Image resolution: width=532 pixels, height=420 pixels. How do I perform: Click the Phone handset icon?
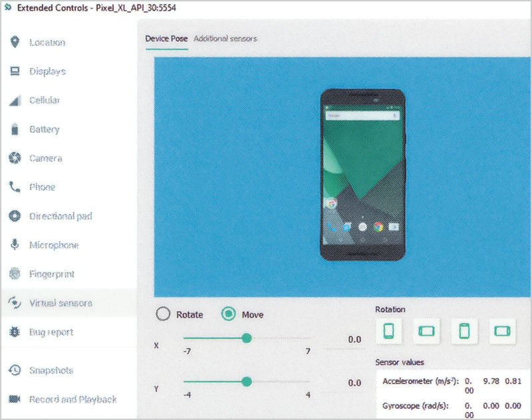tap(15, 187)
